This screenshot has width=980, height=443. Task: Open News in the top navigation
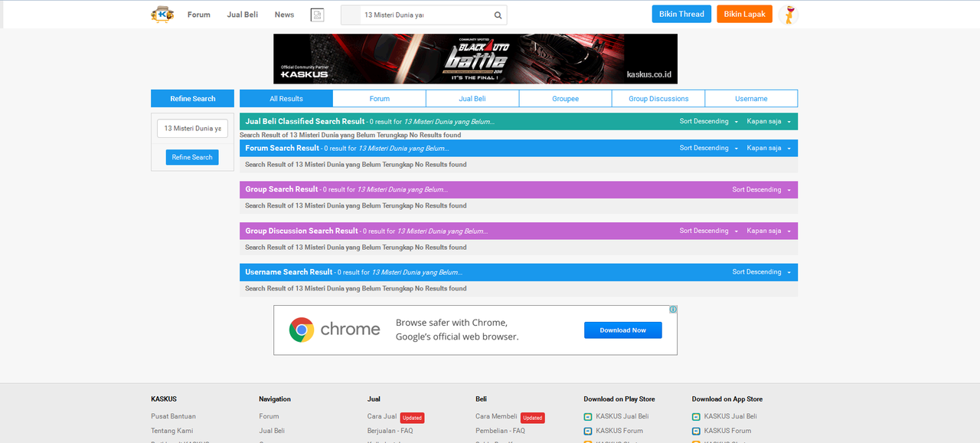[284, 15]
